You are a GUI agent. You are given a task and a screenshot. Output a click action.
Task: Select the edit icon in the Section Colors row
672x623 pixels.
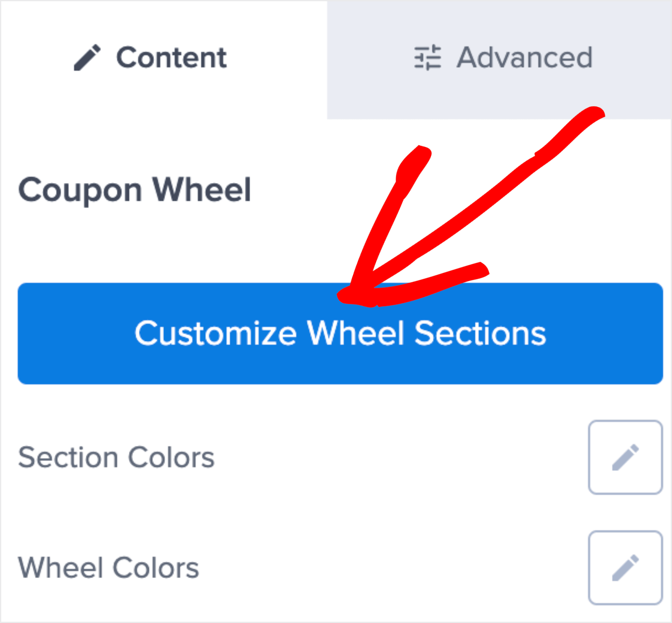point(625,457)
